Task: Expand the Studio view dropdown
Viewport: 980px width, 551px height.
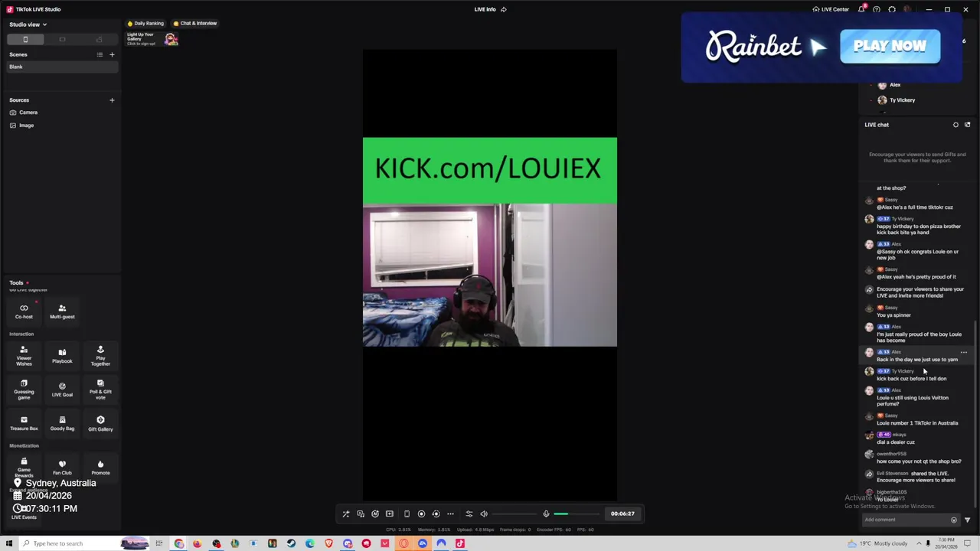Action: click(x=28, y=24)
